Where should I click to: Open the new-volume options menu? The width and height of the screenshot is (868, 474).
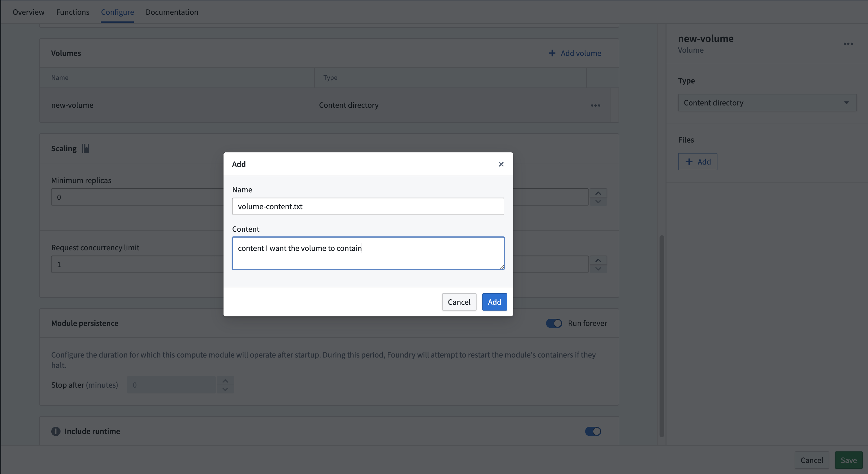pos(848,43)
